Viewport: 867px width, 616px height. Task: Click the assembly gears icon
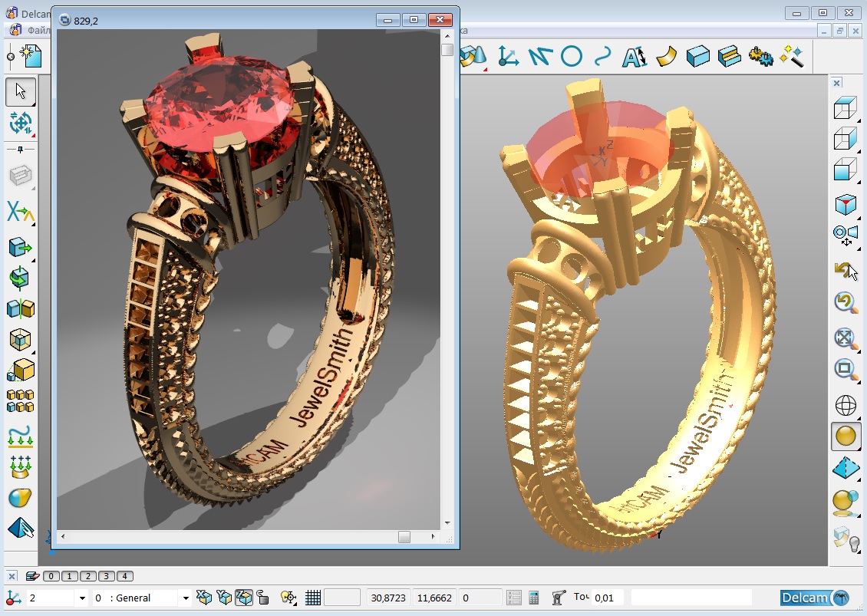click(x=760, y=56)
